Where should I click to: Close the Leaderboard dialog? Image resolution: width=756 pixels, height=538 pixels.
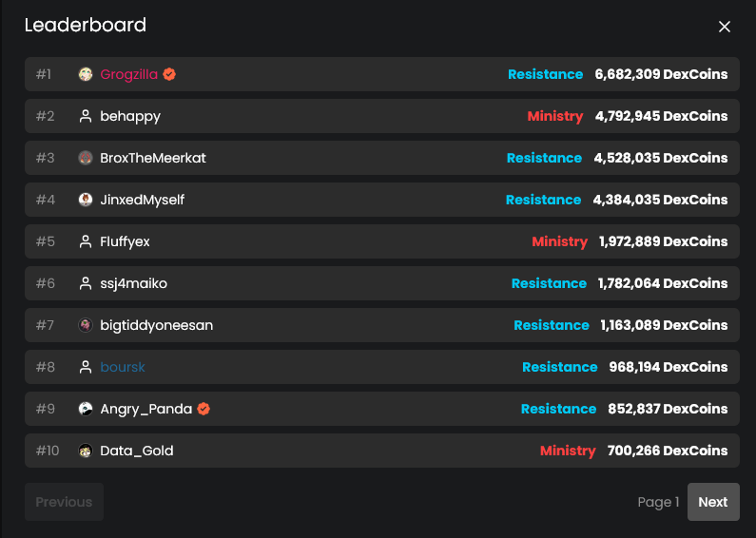click(x=725, y=27)
